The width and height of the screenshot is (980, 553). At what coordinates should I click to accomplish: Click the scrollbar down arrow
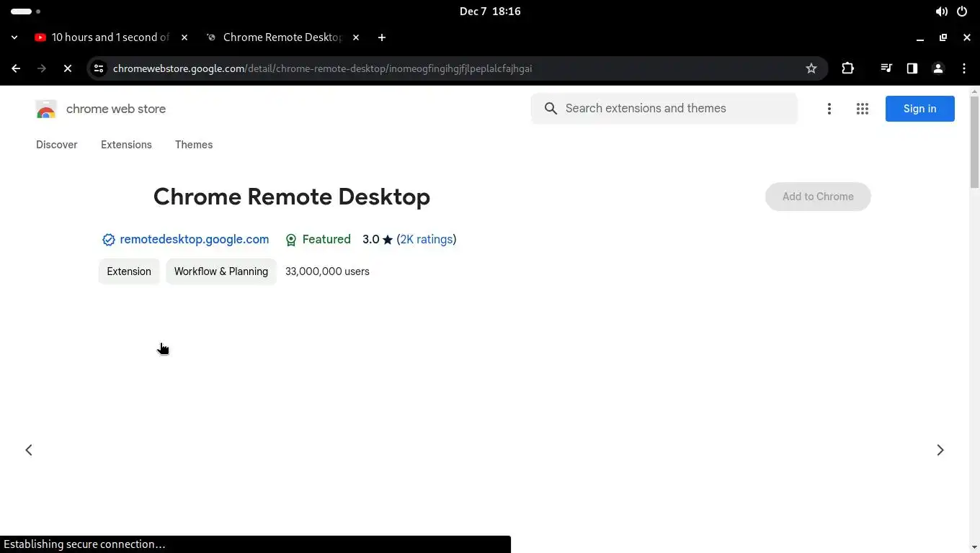(x=974, y=547)
